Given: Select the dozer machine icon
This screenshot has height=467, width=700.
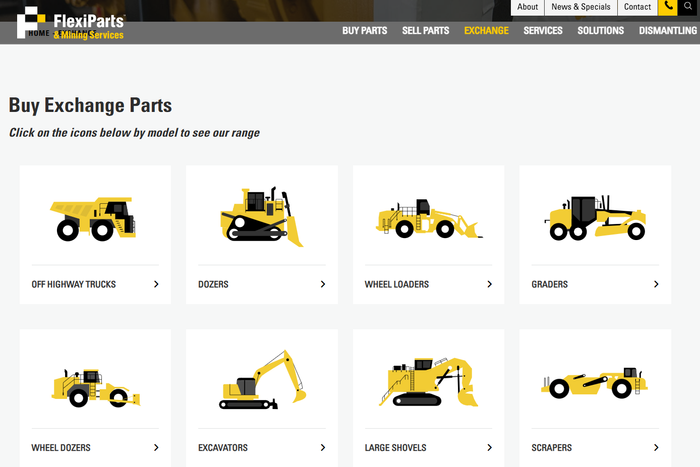Looking at the screenshot, I should (261, 217).
